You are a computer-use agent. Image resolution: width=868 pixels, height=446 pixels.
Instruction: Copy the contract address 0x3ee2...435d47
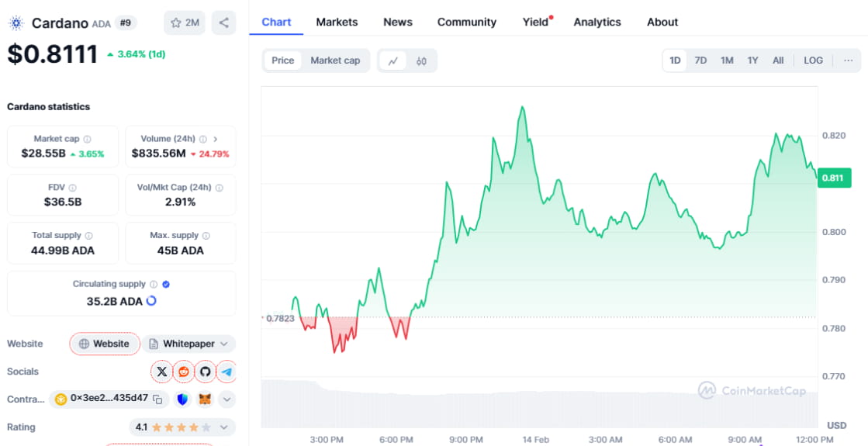coord(157,399)
